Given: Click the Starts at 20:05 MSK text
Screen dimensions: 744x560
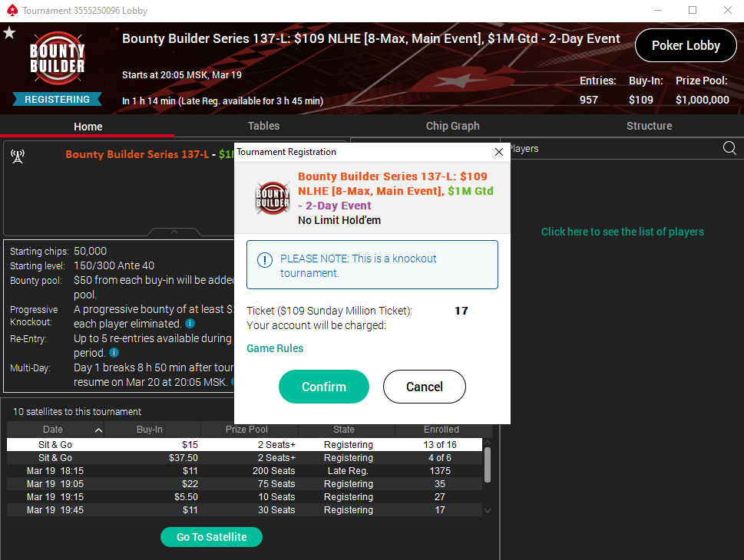Looking at the screenshot, I should pos(182,75).
